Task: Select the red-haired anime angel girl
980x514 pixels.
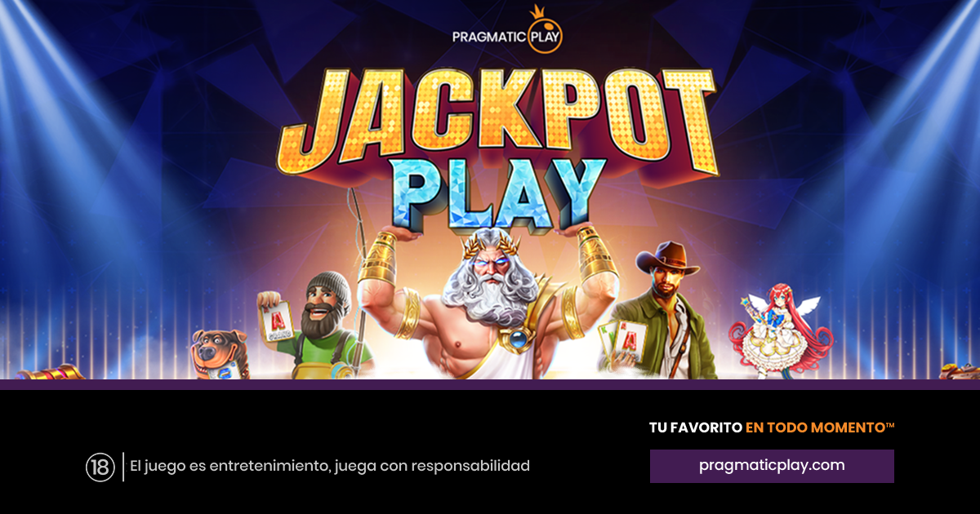Action: tap(780, 330)
